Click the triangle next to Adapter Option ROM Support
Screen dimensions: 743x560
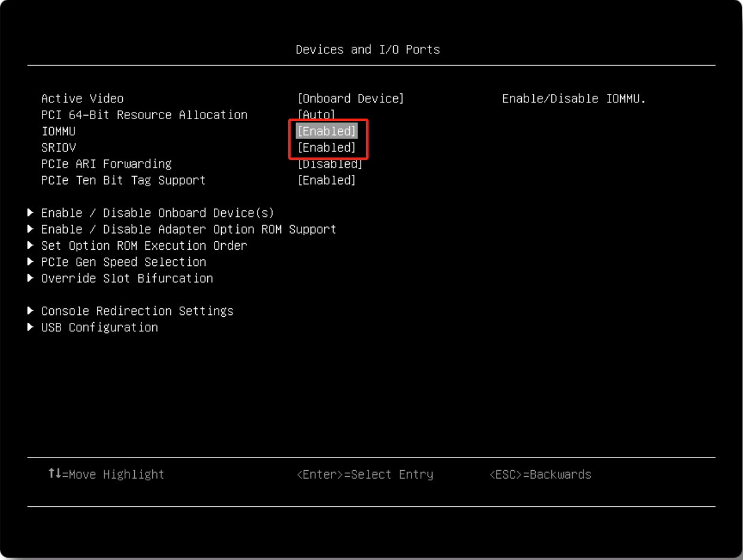coord(31,229)
